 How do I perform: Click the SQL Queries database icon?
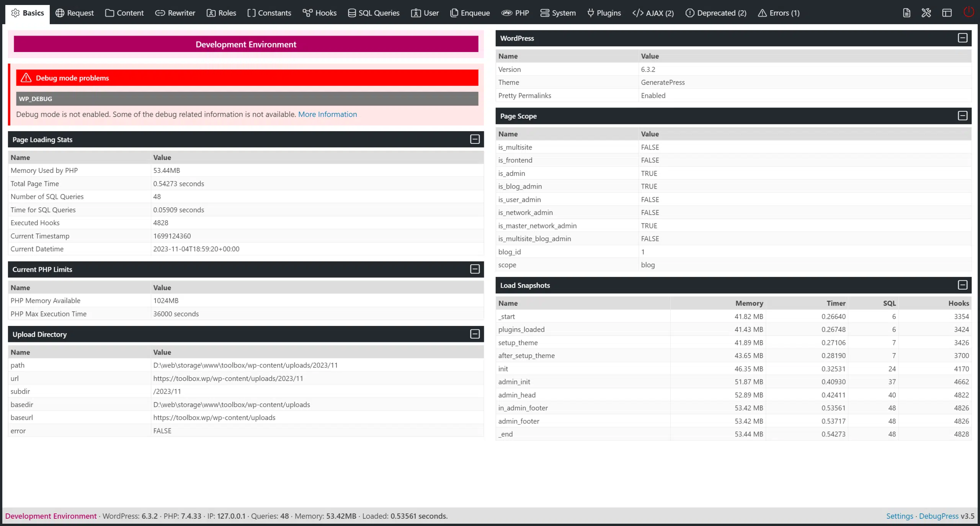pos(352,13)
